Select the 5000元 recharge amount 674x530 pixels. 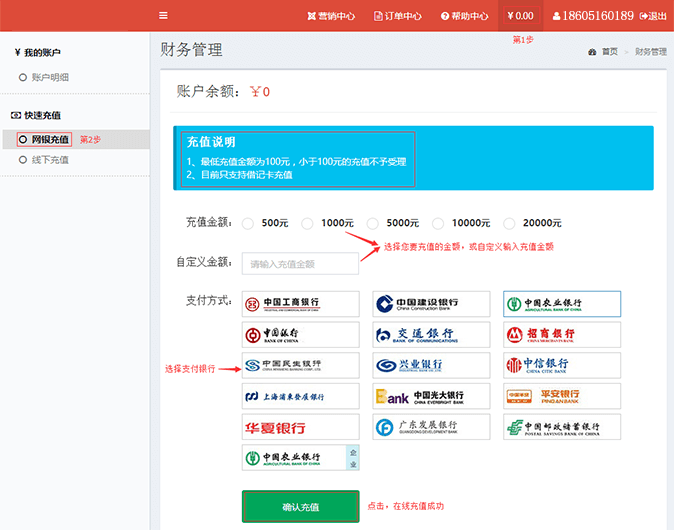tap(374, 223)
